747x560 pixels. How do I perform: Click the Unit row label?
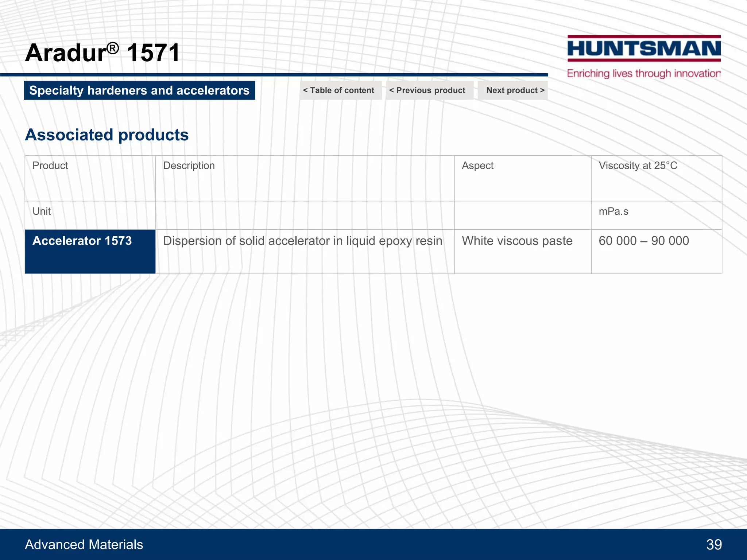42,211
